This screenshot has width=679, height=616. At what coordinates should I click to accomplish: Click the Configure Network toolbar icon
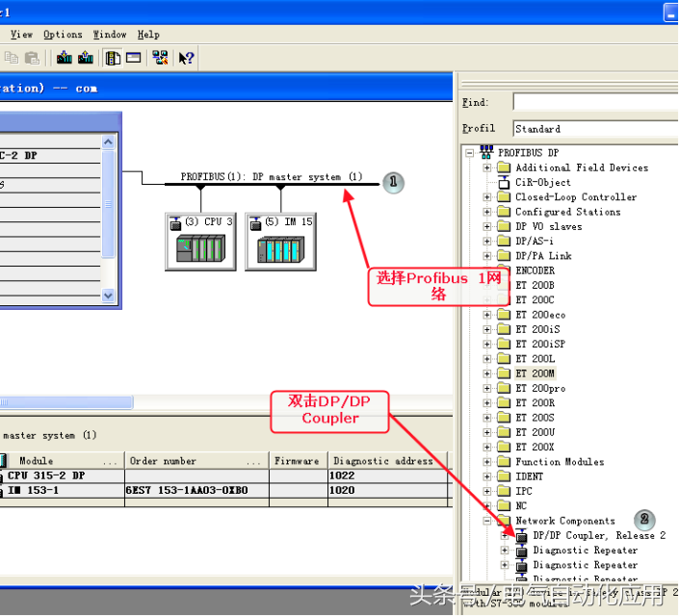(160, 59)
